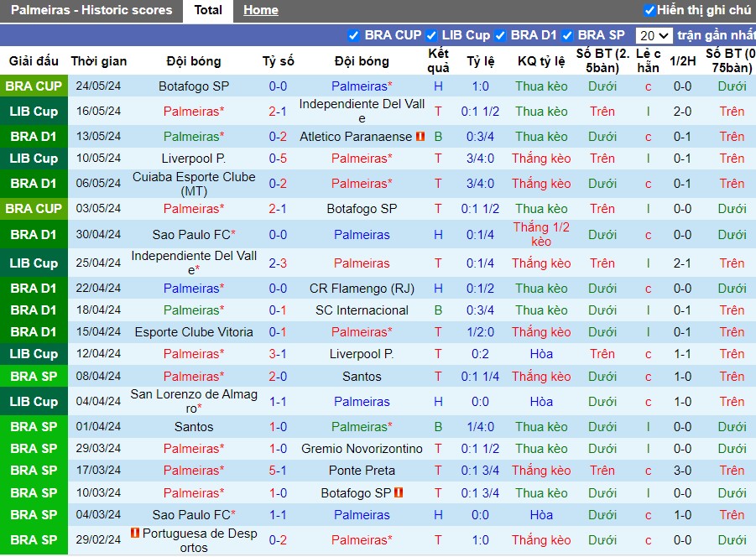
Task: Select team Ponte Preta
Action: pos(362,471)
